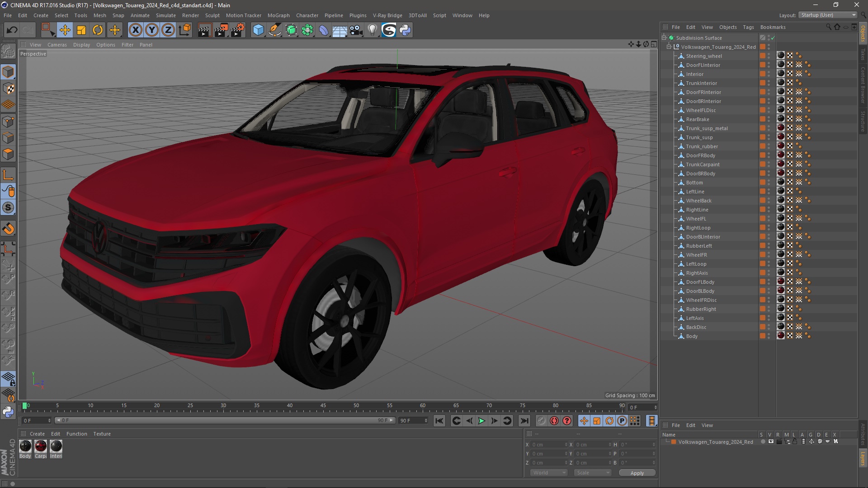
Task: Open the MoGraph Cloner array icon
Action: (307, 30)
